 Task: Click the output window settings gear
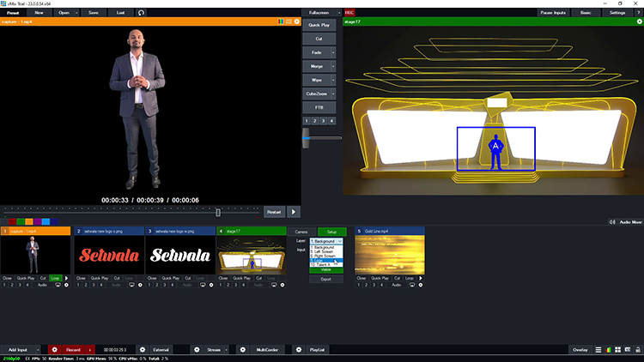(x=638, y=21)
